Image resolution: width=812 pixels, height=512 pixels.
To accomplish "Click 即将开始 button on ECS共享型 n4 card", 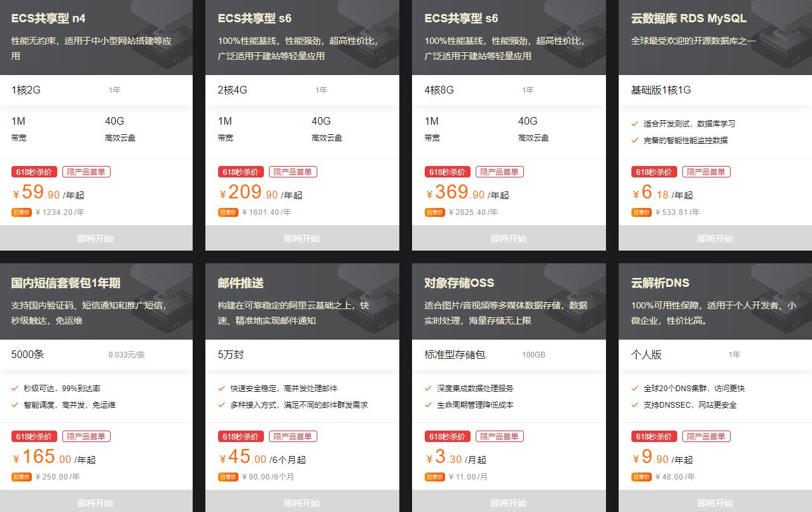I will [x=95, y=239].
